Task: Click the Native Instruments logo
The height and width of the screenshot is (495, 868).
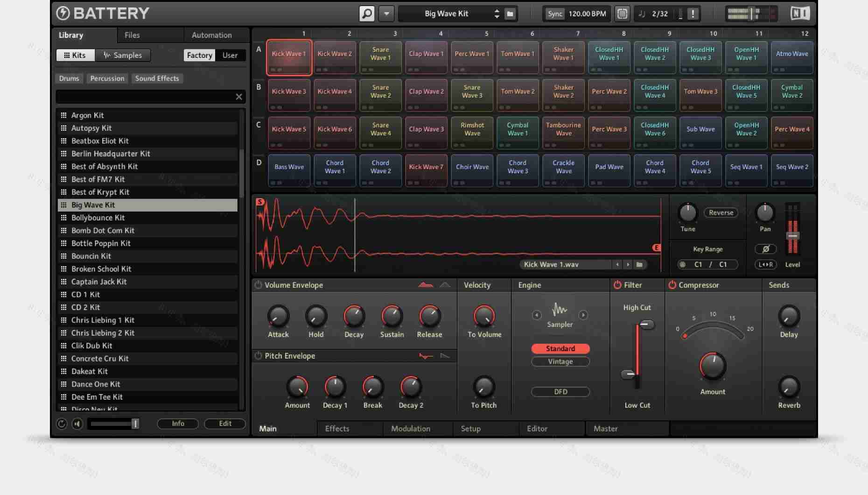Action: 801,13
